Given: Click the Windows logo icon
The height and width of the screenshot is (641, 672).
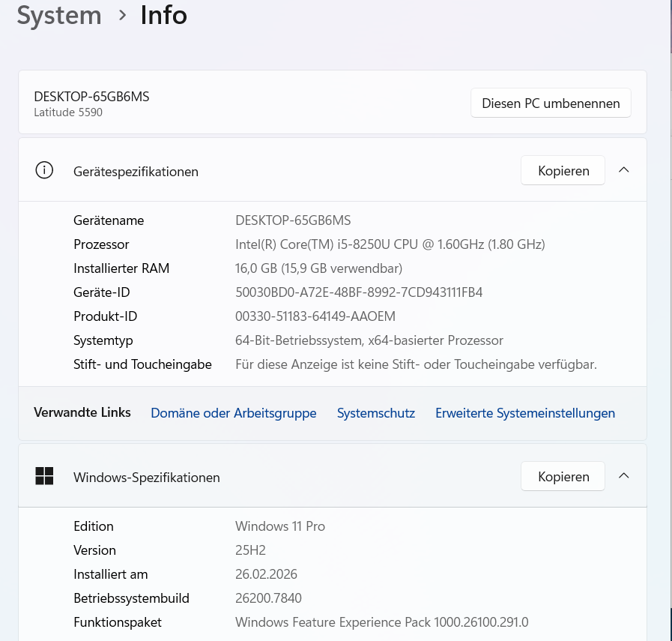Looking at the screenshot, I should (x=44, y=476).
